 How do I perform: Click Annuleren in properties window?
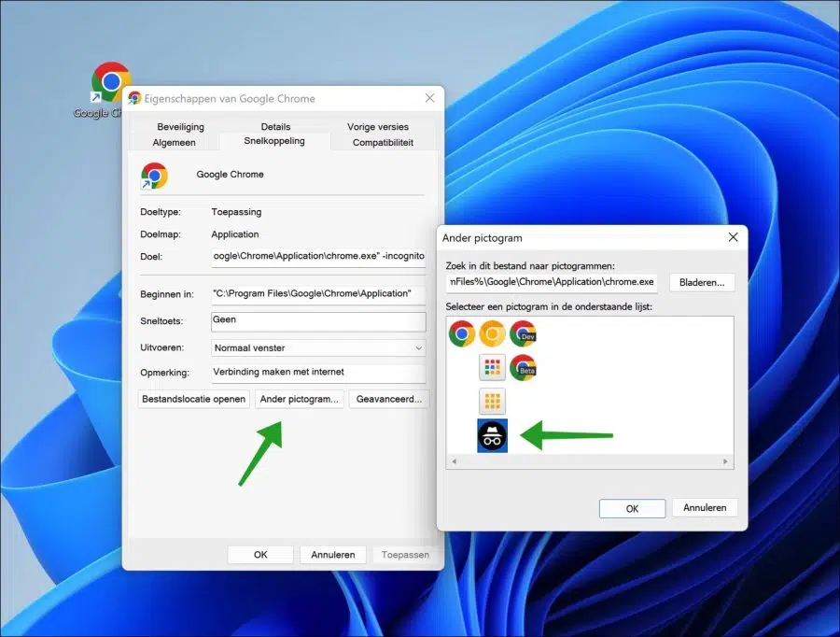(x=332, y=555)
